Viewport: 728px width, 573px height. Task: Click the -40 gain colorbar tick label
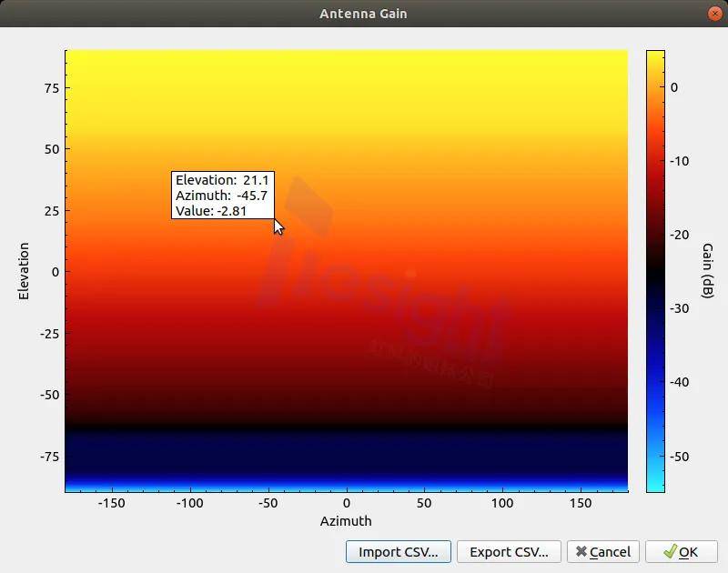point(679,382)
